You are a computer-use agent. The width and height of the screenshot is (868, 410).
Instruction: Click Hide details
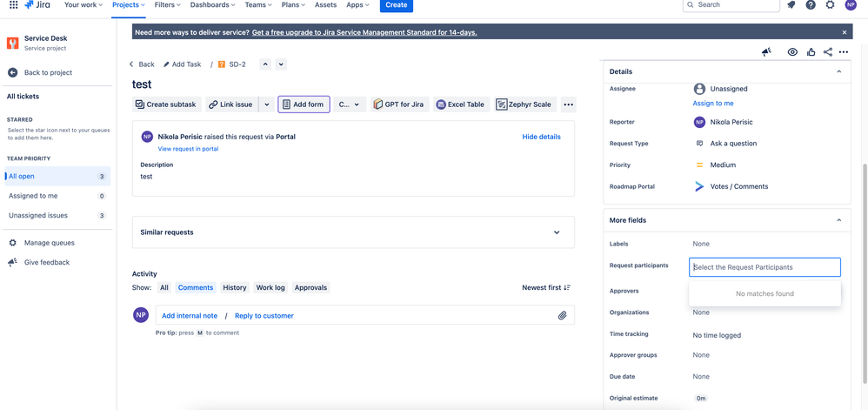[x=541, y=137]
